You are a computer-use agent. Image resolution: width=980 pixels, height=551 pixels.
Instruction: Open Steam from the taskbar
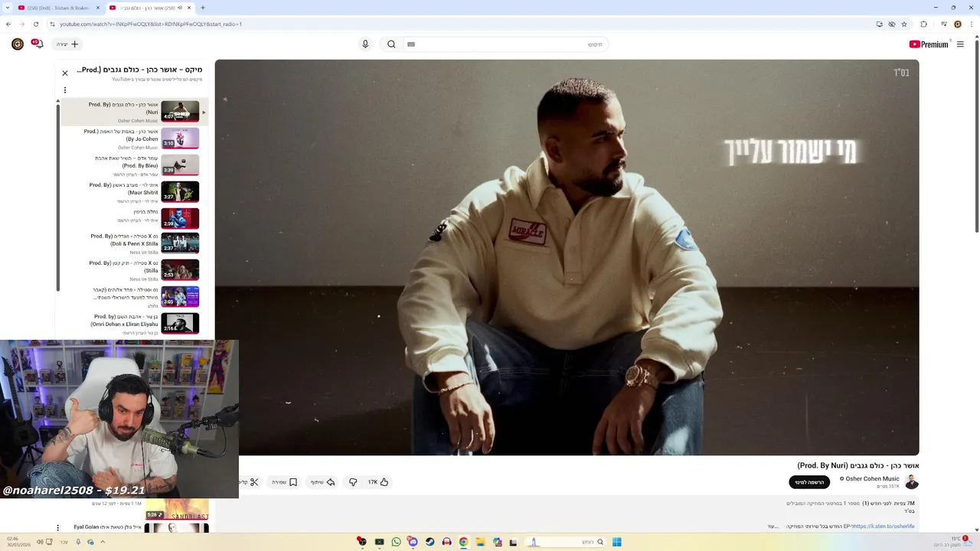(430, 542)
